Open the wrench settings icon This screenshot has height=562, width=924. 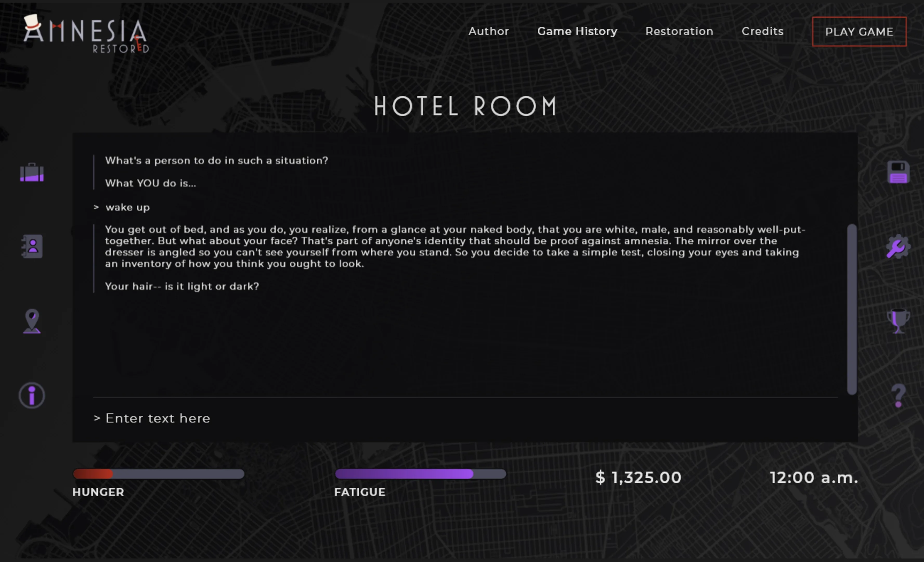(898, 247)
